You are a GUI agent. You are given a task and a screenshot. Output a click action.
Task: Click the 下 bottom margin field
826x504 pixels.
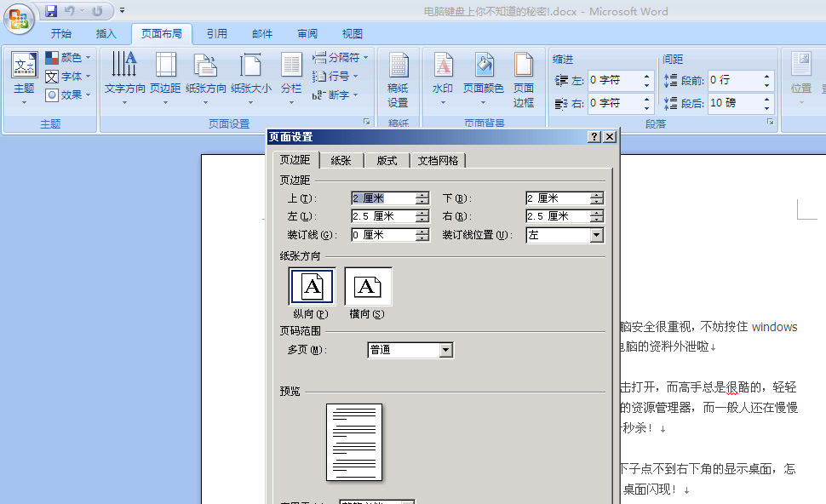pos(558,198)
